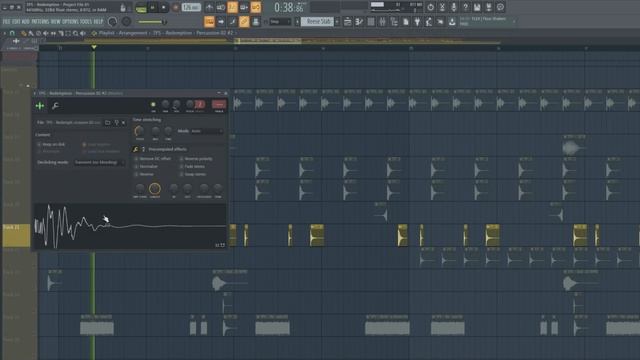This screenshot has width=640, height=360.
Task: Click the microphone one-click recording icon
Action: [x=453, y=7]
